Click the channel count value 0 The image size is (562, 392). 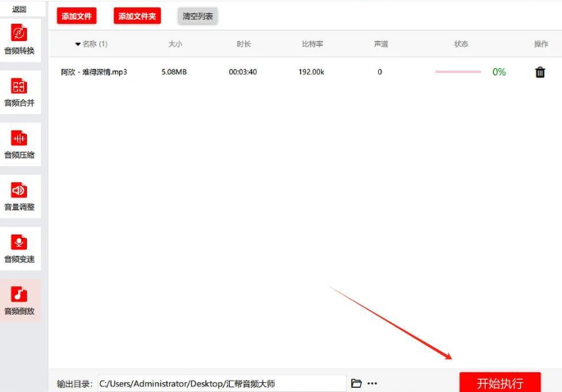[x=380, y=72]
